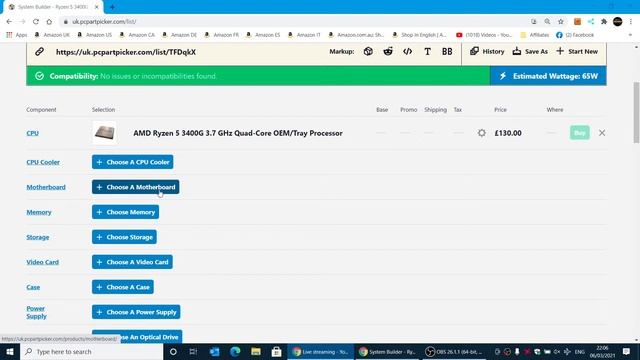The image size is (640, 360).
Task: Open the CPU component link
Action: tap(33, 133)
